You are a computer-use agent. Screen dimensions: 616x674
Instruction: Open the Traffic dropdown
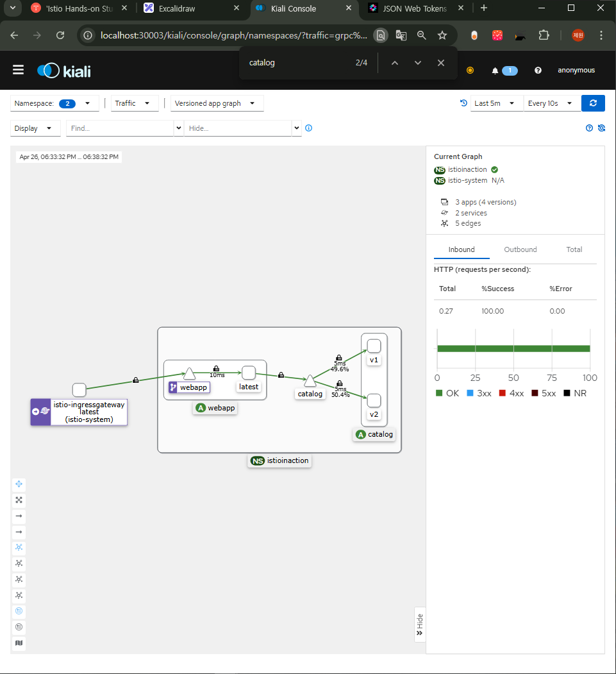[x=135, y=103]
